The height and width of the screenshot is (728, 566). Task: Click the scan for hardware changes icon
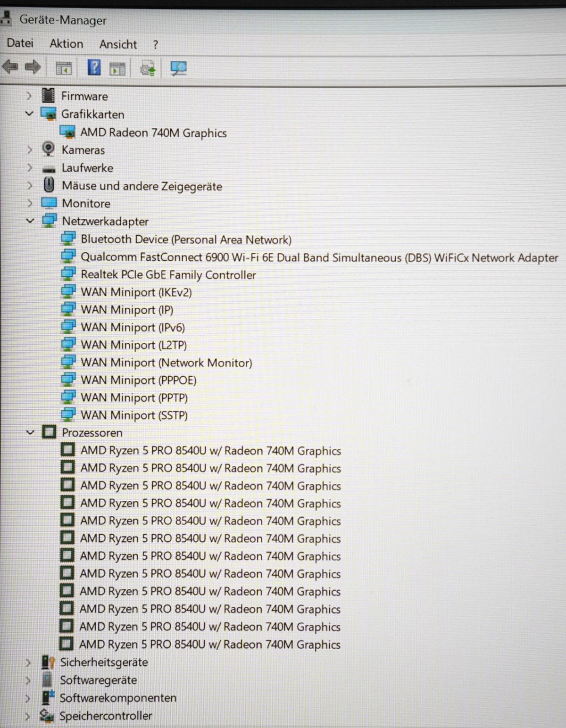pyautogui.click(x=178, y=69)
